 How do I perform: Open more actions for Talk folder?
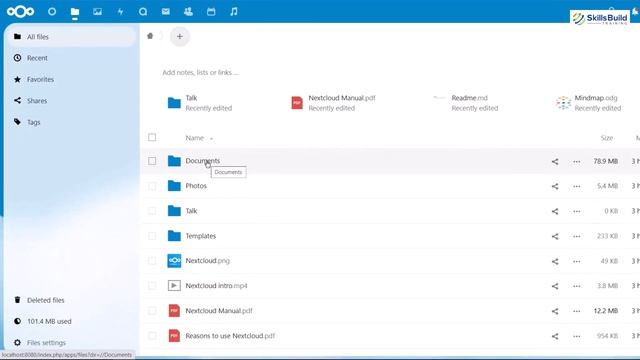click(576, 211)
